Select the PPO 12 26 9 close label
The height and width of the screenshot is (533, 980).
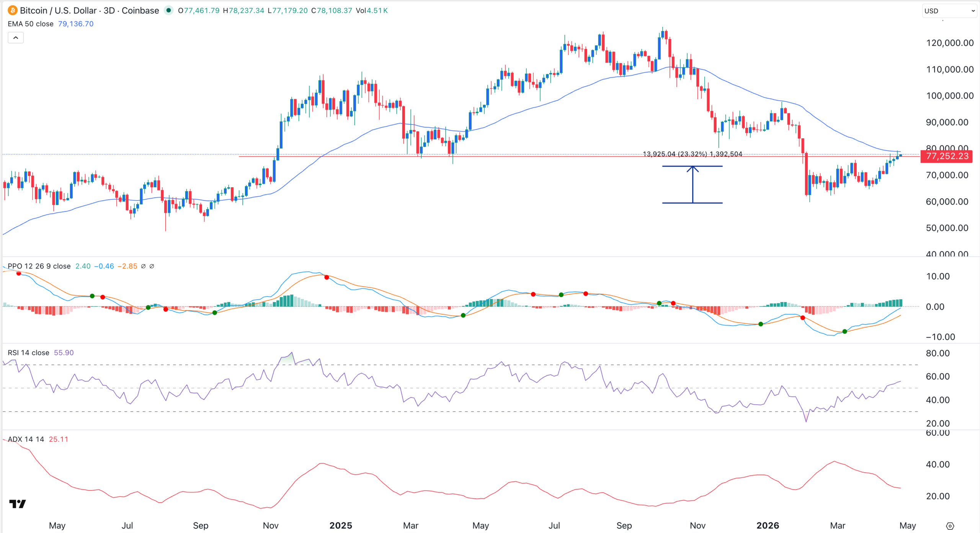click(39, 266)
